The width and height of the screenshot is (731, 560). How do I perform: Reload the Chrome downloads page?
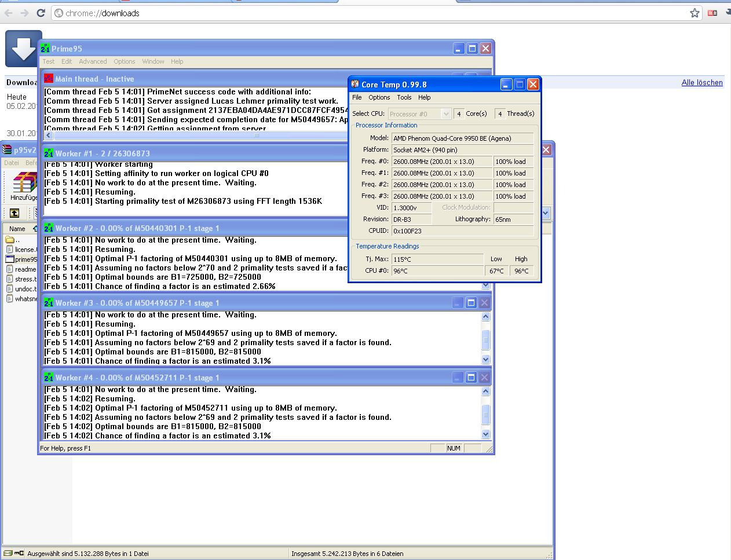[41, 13]
